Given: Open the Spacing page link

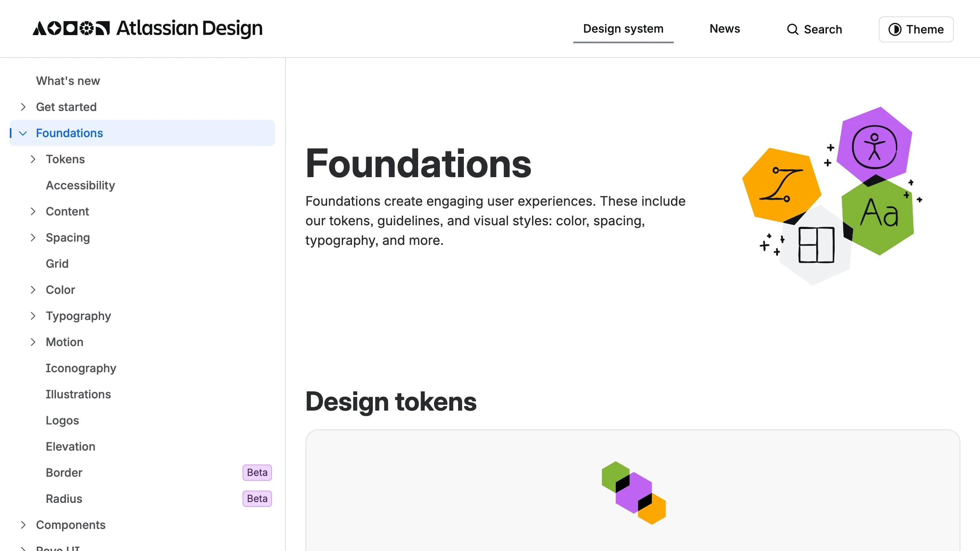Looking at the screenshot, I should [68, 238].
